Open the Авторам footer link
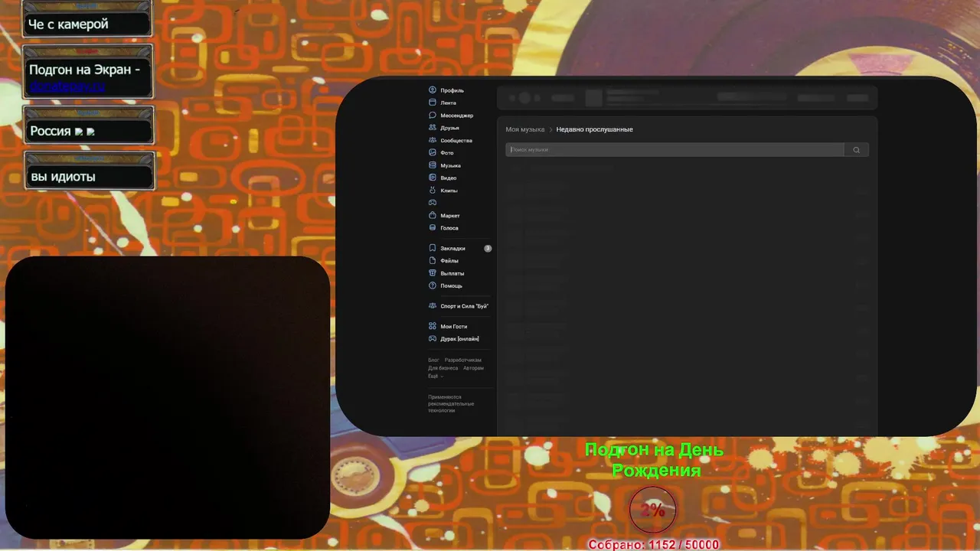This screenshot has width=980, height=551. coord(474,368)
